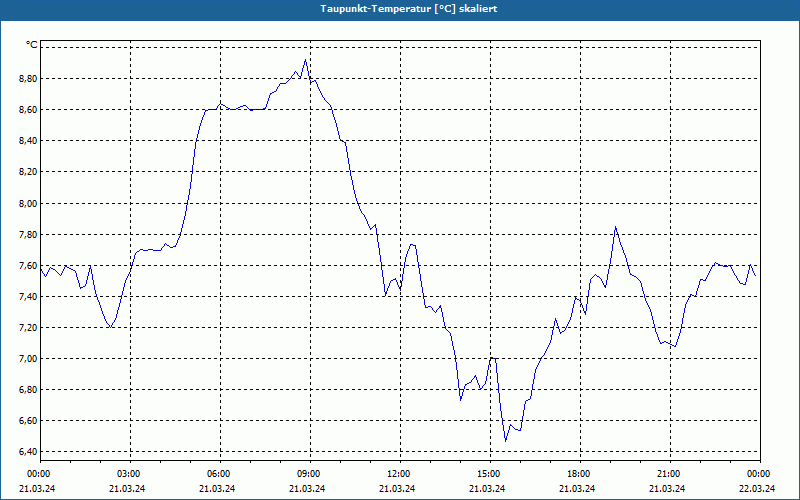Select the 06:00 time label
The width and height of the screenshot is (800, 500).
click(219, 474)
